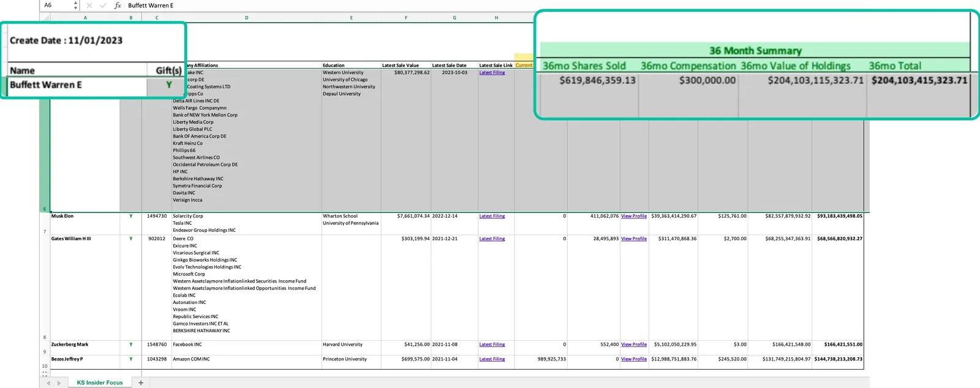The image size is (980, 388).
Task: Select row 8 header
Action: (x=45, y=287)
